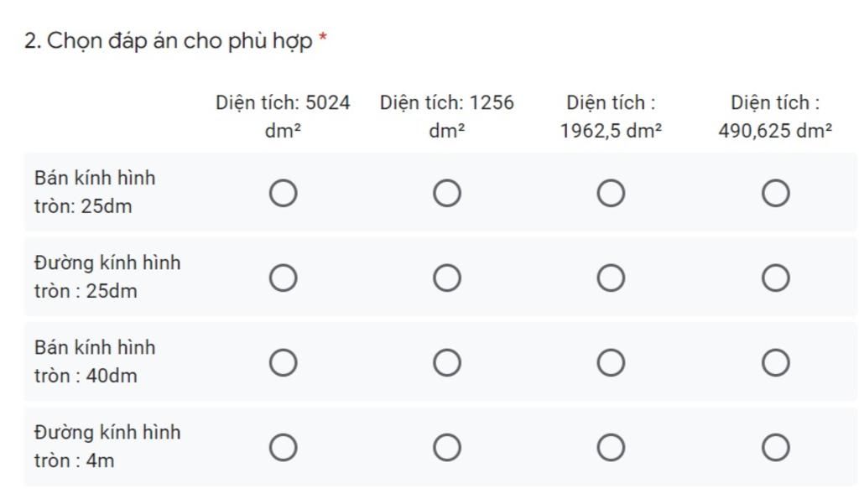Mark 5024 dm² for Đường kính 4m row

(x=284, y=448)
